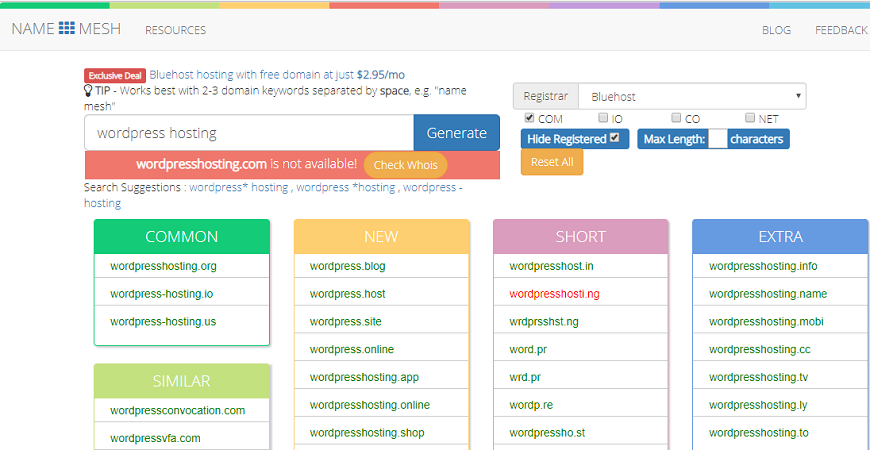Viewport: 870px width, 450px height.
Task: Open the RESOURCES menu
Action: tap(175, 30)
